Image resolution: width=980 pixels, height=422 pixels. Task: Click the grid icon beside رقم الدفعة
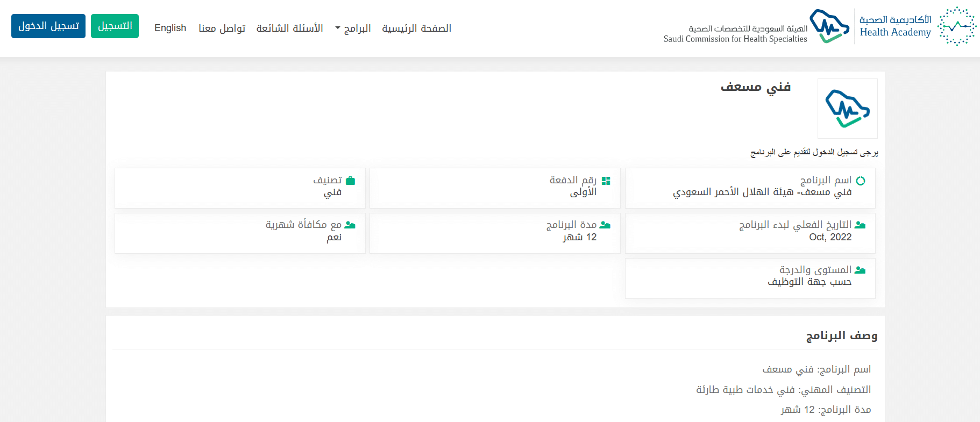[x=606, y=181]
